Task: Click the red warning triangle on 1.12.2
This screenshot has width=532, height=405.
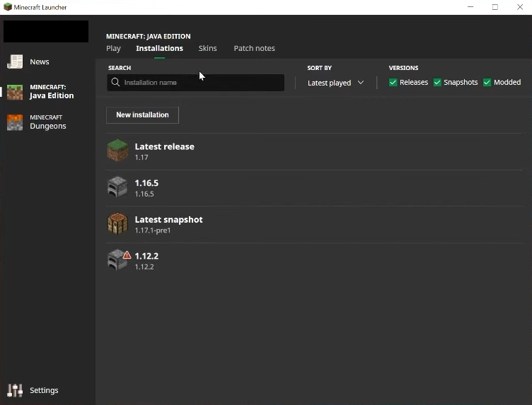Action: [127, 255]
